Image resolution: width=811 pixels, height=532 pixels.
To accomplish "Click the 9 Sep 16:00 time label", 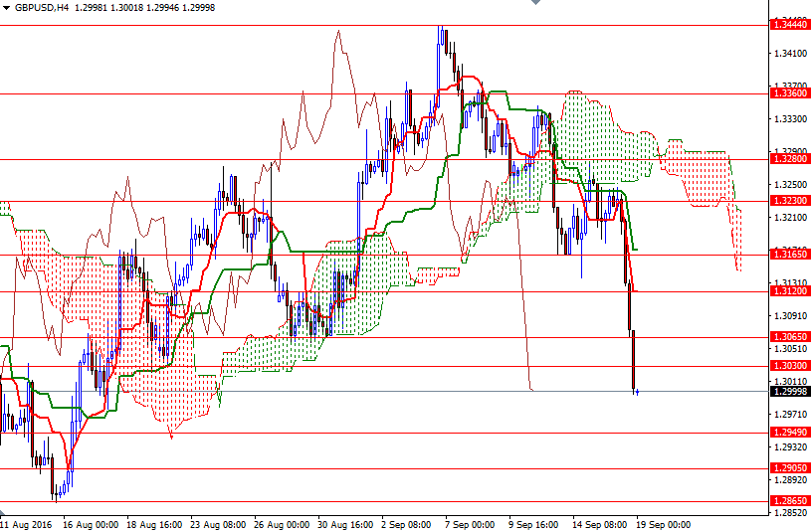I will click(533, 525).
